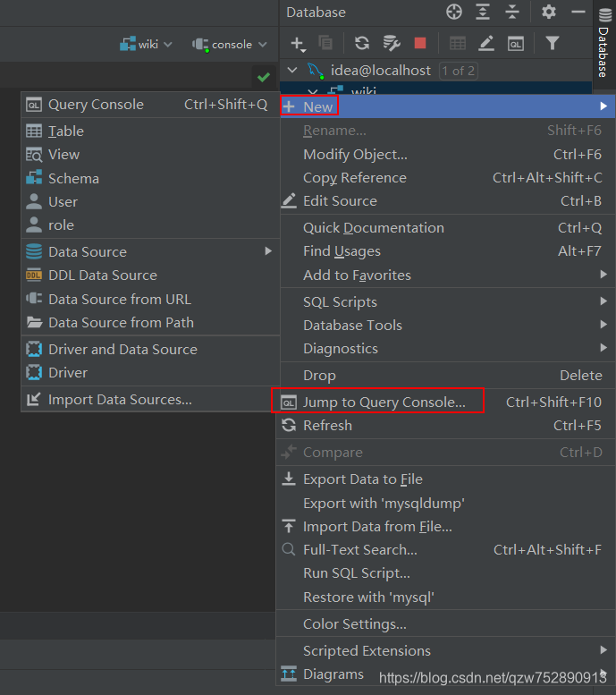Expand Database Tools submenu
Viewport: 616px width, 695px height.
pos(448,326)
